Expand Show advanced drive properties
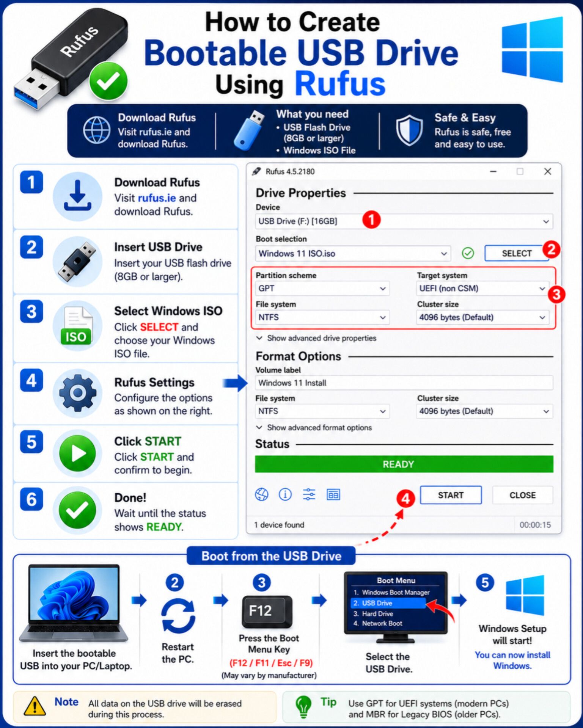 316,338
